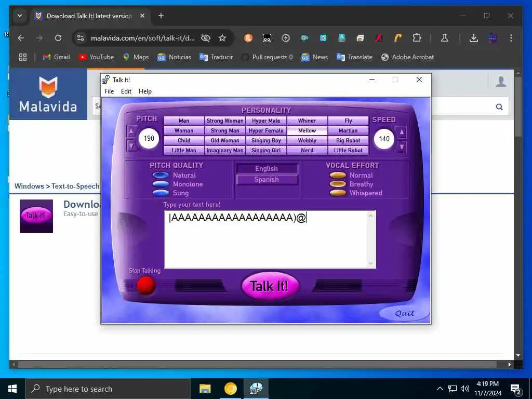This screenshot has width=532, height=399.
Task: Increase pitch with the up arrow
Action: point(131,131)
